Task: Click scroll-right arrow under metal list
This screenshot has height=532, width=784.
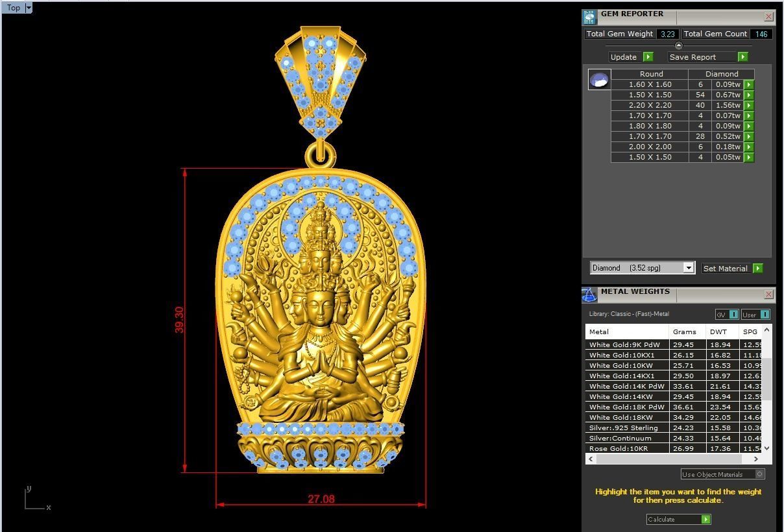Action: tap(757, 459)
